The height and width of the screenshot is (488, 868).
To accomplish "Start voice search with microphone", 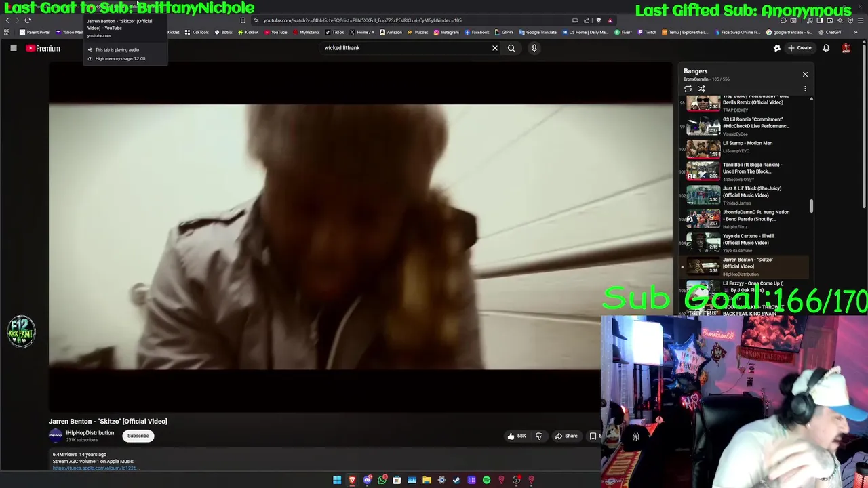I will click(x=534, y=48).
